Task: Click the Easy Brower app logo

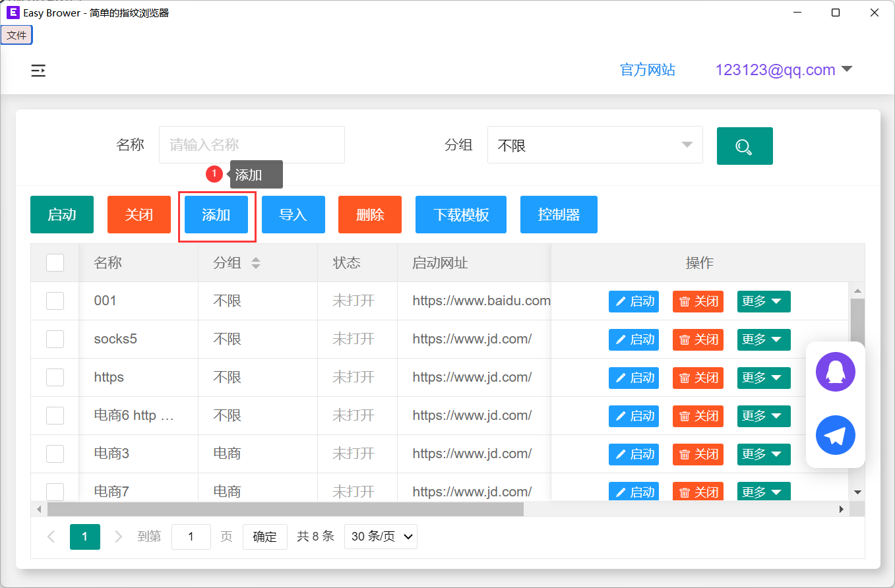Action: pyautogui.click(x=13, y=13)
